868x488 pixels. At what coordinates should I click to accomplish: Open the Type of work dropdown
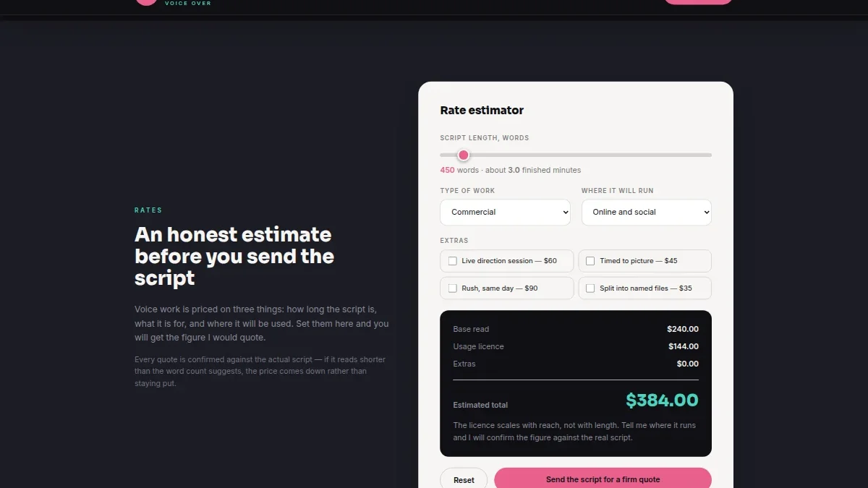click(x=505, y=213)
